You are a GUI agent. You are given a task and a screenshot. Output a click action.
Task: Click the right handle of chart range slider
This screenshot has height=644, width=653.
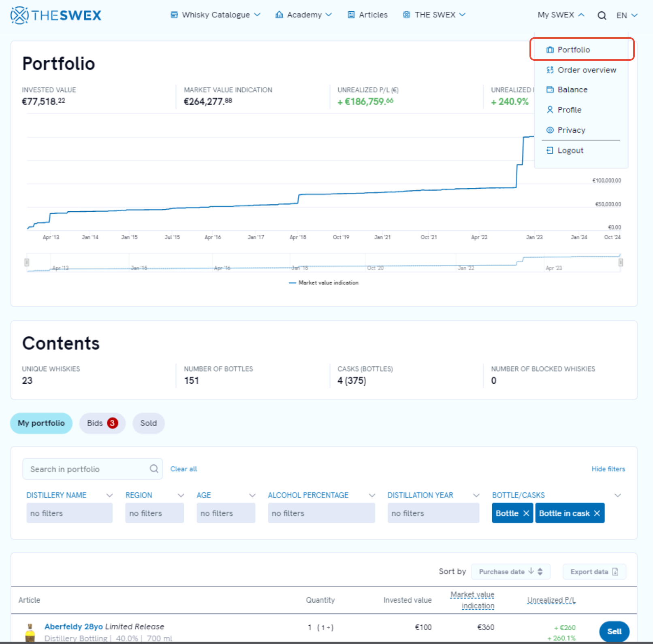tap(621, 262)
